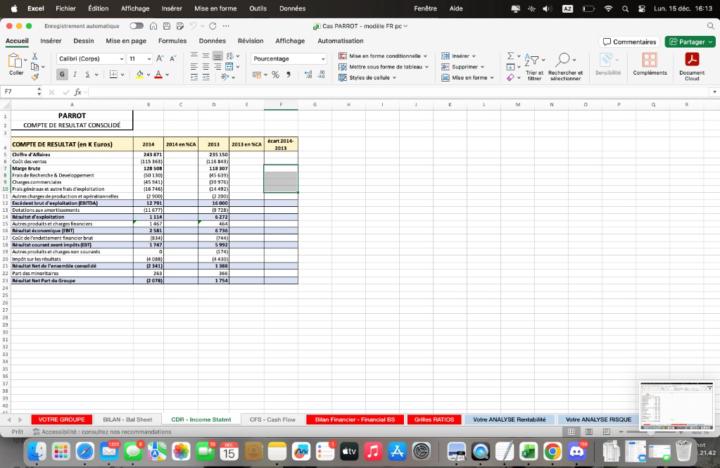The width and height of the screenshot is (720, 468).
Task: Click the format painter brush icon
Action: point(35,77)
